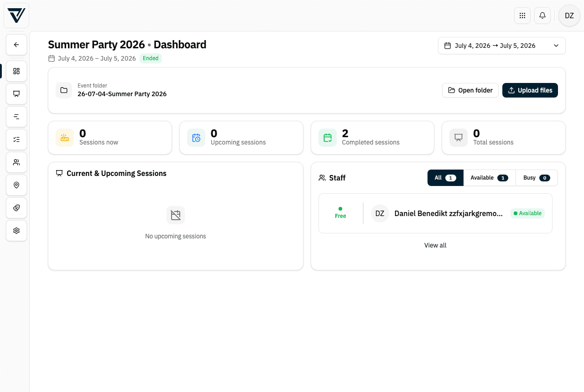Switch to the Available staff tab
Image resolution: width=584 pixels, height=392 pixels.
click(490, 178)
